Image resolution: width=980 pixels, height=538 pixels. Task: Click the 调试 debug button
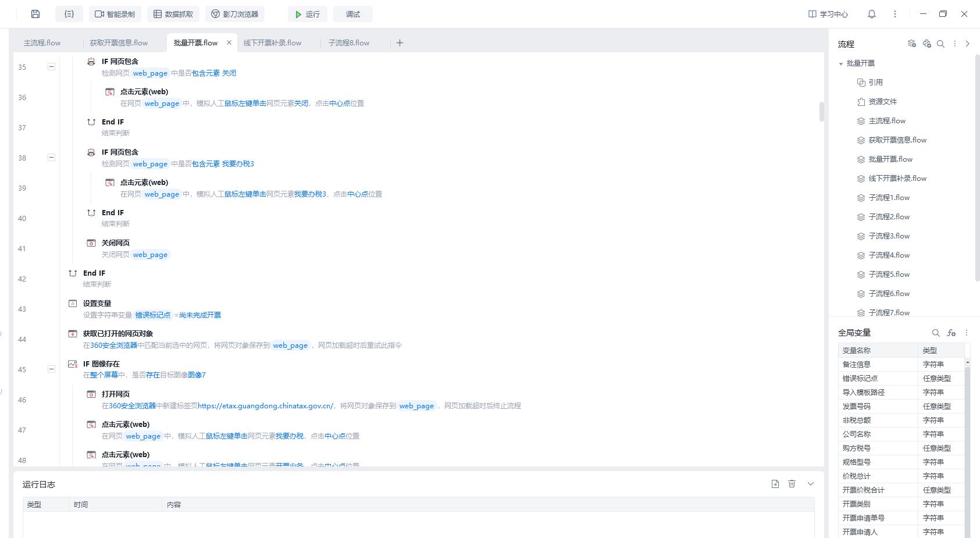click(x=353, y=14)
